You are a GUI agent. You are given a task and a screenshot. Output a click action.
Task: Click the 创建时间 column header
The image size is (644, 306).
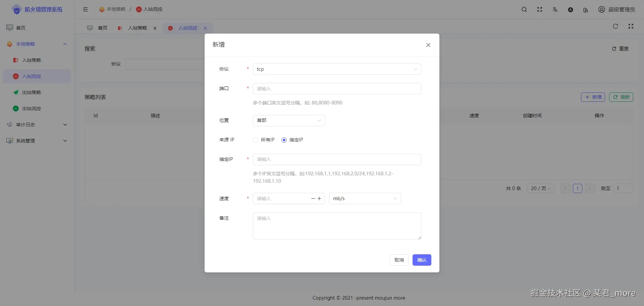click(532, 116)
